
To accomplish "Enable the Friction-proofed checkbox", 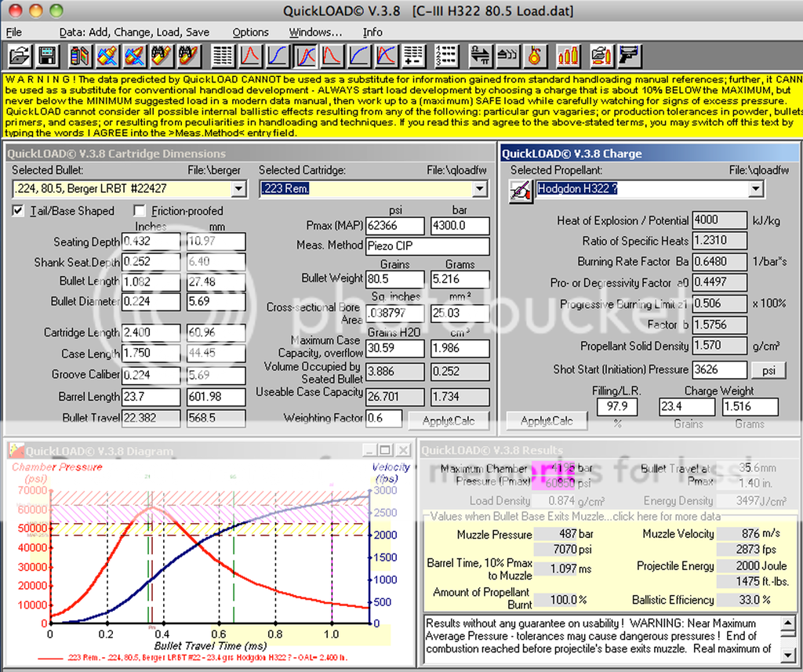I will pos(140,211).
